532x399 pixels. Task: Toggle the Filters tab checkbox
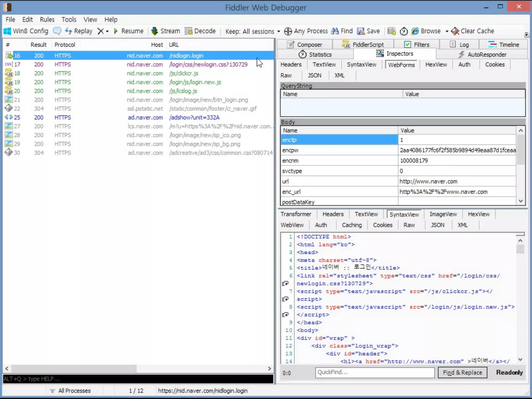408,44
